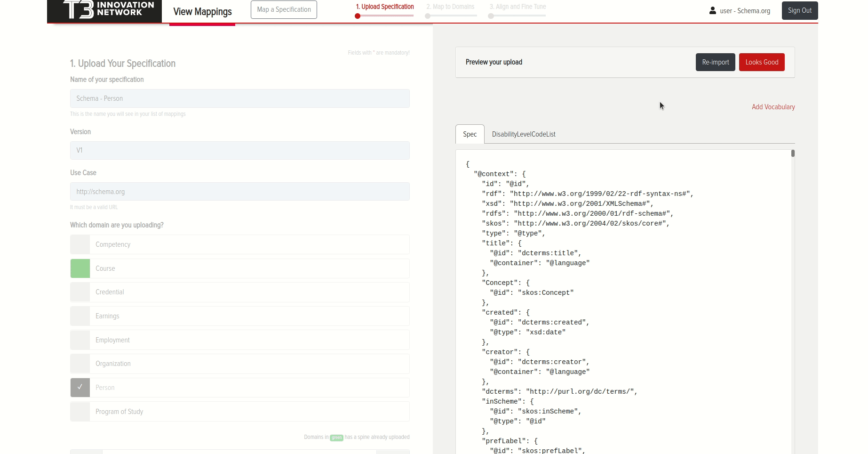Click the rdf-schema rdfs line

pyautogui.click(x=578, y=213)
